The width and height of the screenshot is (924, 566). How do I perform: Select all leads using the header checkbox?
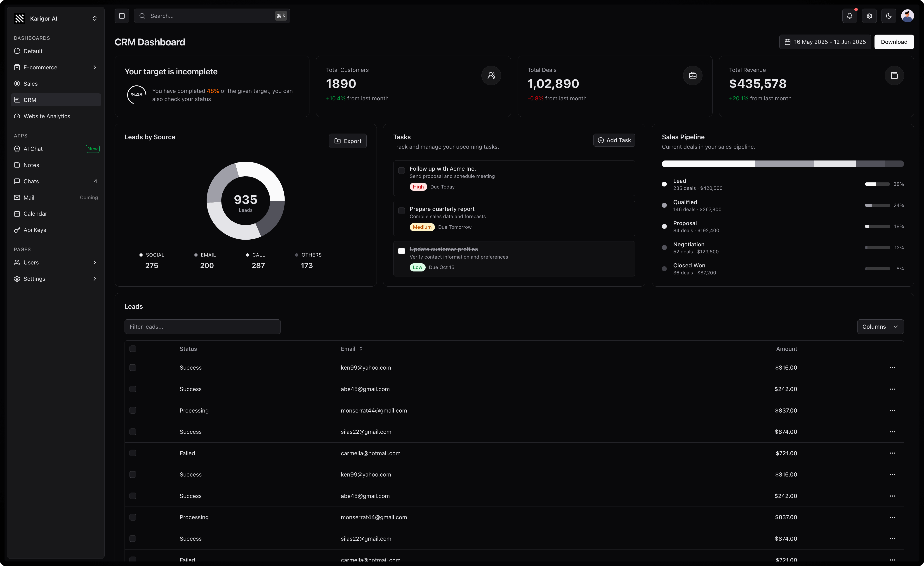coord(133,349)
